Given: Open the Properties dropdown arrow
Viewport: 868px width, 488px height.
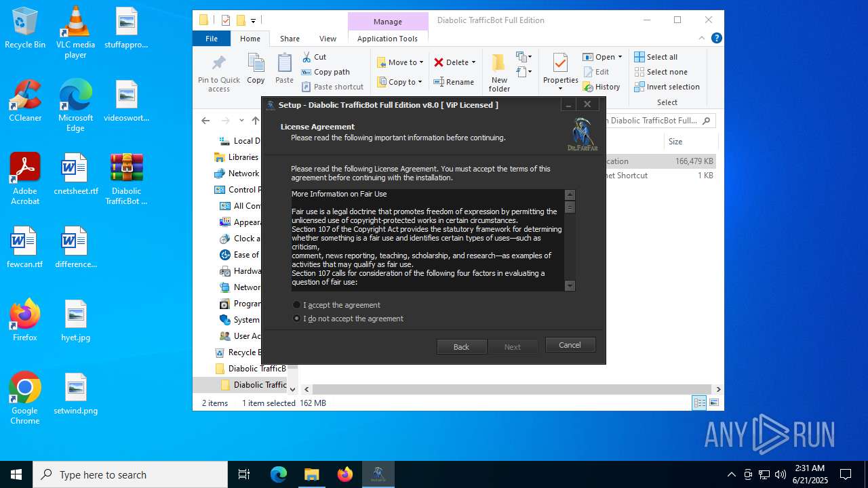Looking at the screenshot, I should (560, 89).
